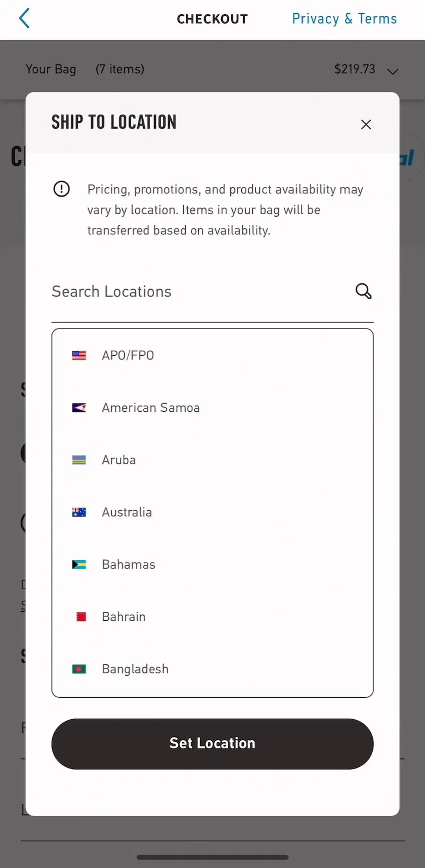The width and height of the screenshot is (425, 868).
Task: Tap the Aruba flag icon
Action: click(79, 460)
